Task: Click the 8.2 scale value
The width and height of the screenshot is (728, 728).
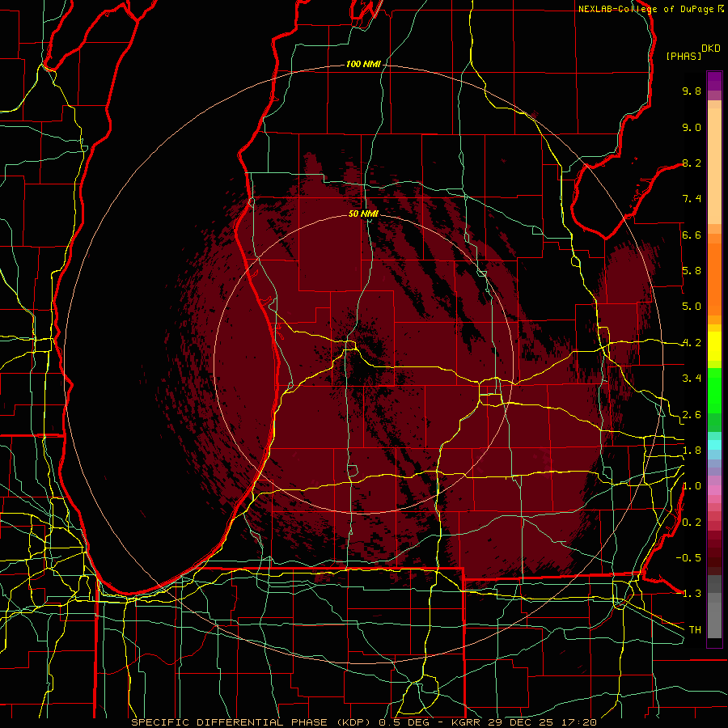Action: click(x=692, y=163)
